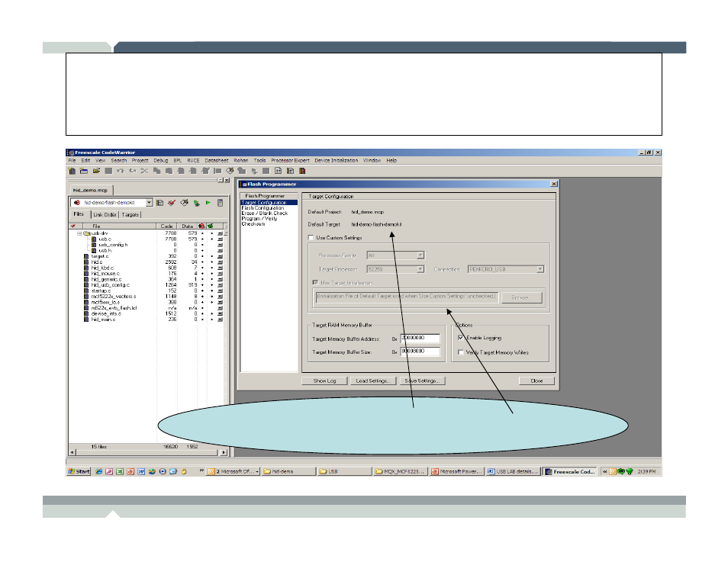Click the Show Log button
Image resolution: width=728 pixels, height=562 pixels.
324,381
